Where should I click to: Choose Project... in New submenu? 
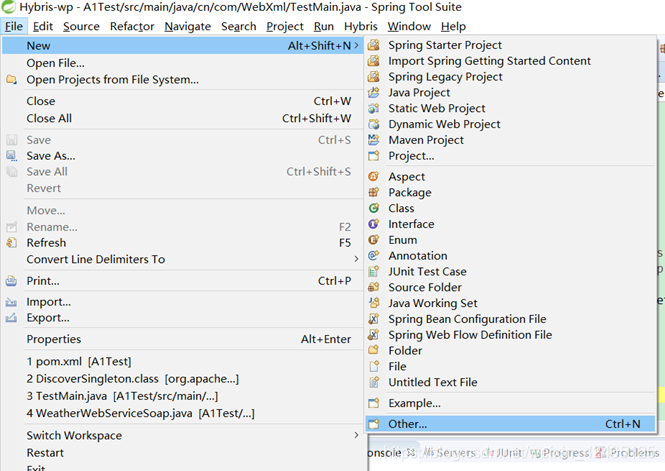pyautogui.click(x=510, y=156)
